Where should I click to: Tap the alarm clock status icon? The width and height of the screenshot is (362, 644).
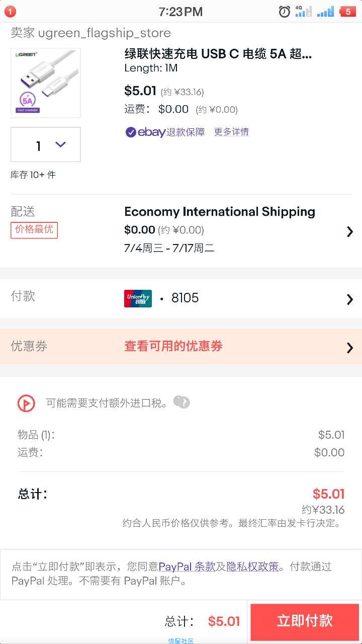285,12
